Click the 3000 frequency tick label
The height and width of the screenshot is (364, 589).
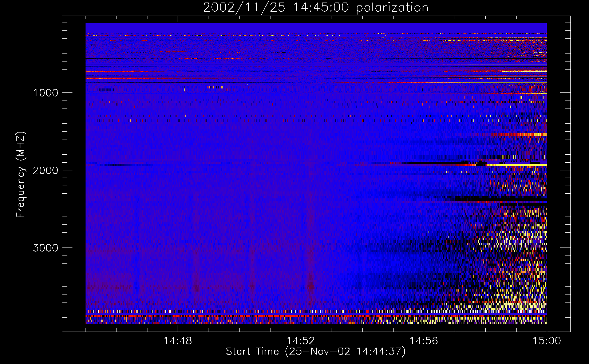coord(46,248)
